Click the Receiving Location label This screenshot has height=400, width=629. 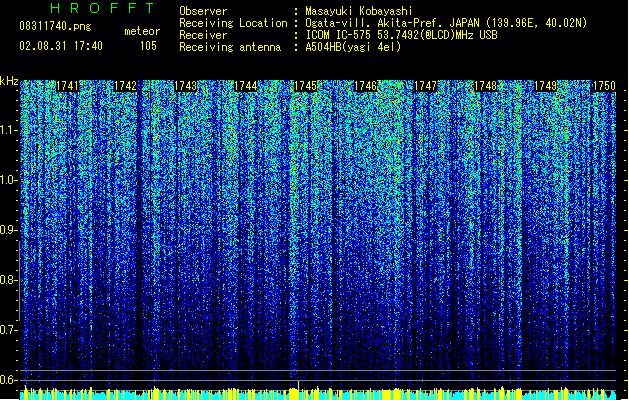click(x=233, y=23)
